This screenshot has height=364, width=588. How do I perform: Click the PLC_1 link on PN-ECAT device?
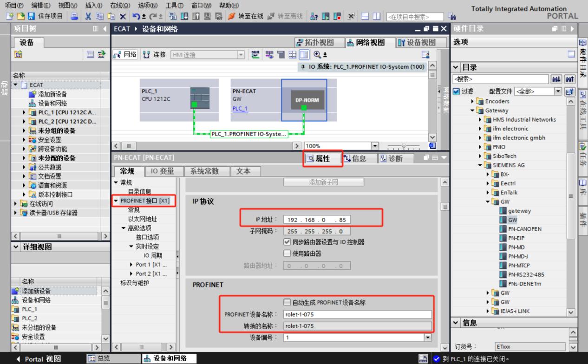coord(240,109)
